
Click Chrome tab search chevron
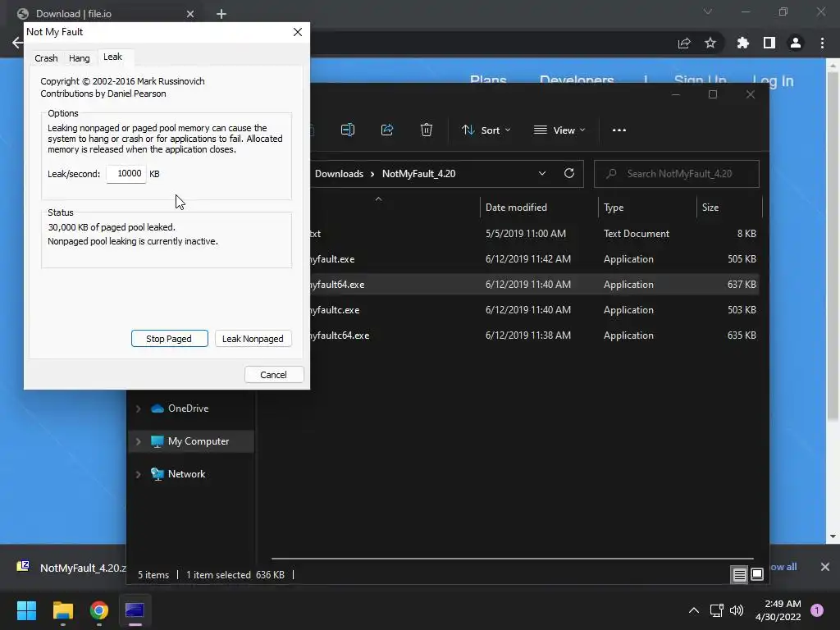pos(708,11)
